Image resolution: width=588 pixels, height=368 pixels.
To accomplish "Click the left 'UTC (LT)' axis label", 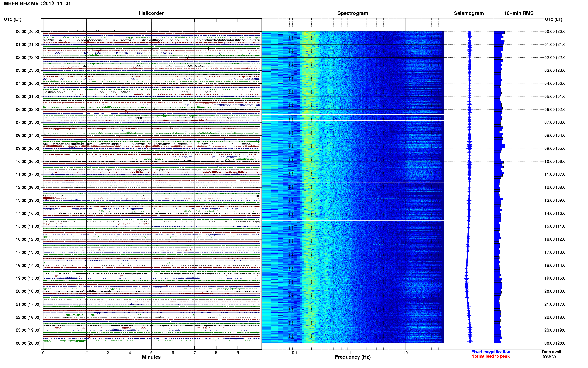I will 13,19.
